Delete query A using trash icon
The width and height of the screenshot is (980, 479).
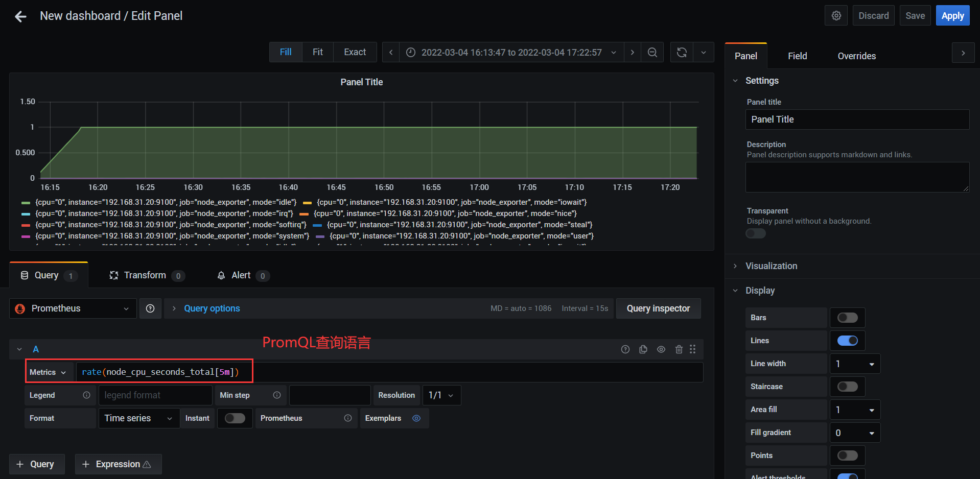tap(679, 349)
